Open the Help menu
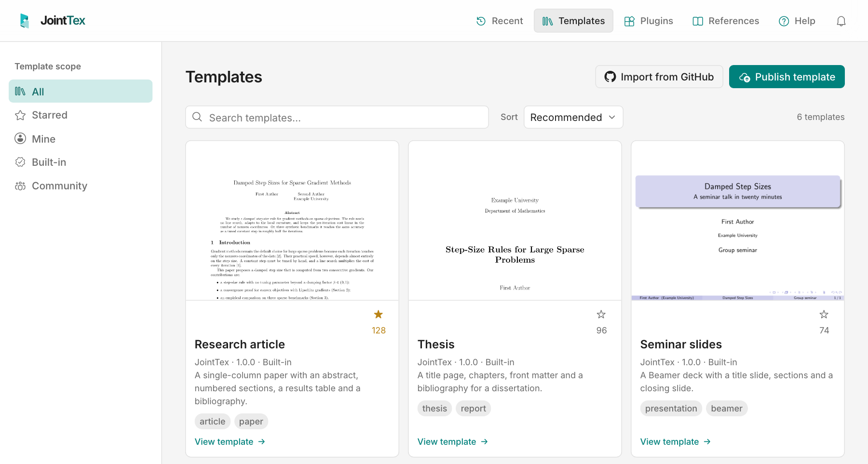 pyautogui.click(x=797, y=21)
